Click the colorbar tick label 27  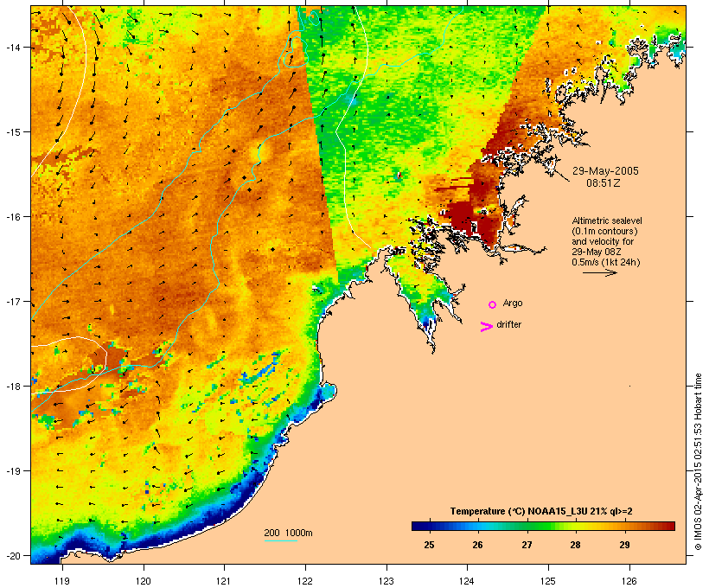pos(527,545)
